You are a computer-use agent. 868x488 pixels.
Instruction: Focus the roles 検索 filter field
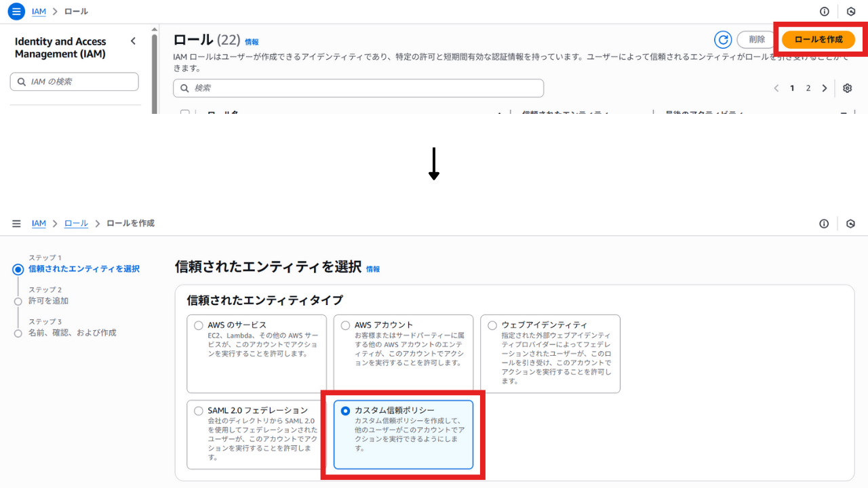[359, 88]
